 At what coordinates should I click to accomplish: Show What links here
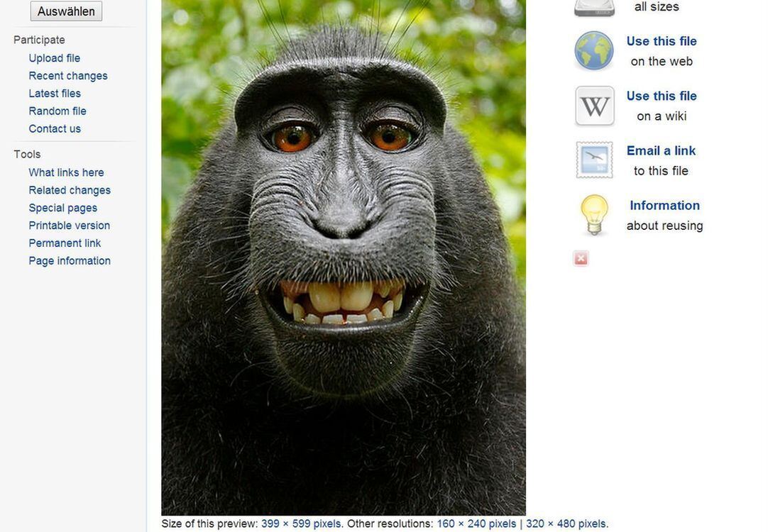click(66, 172)
